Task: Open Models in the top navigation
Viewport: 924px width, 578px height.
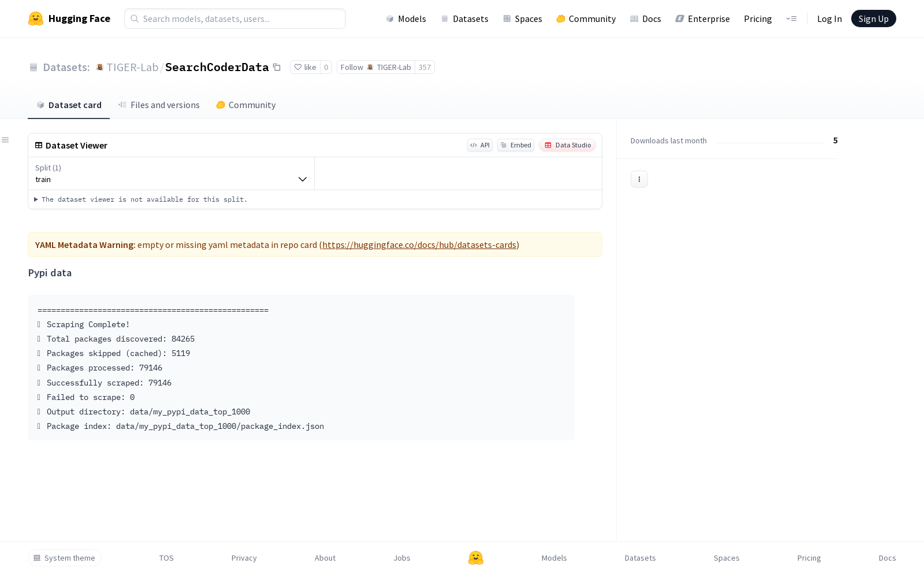Action: pyautogui.click(x=406, y=18)
